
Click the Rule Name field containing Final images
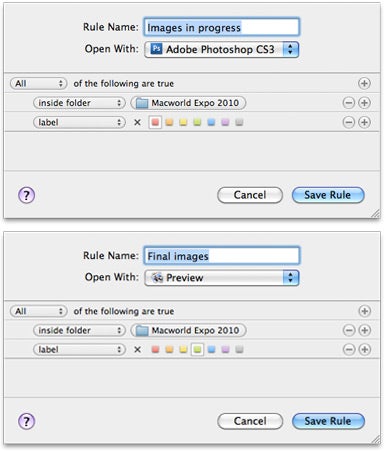pyautogui.click(x=222, y=256)
